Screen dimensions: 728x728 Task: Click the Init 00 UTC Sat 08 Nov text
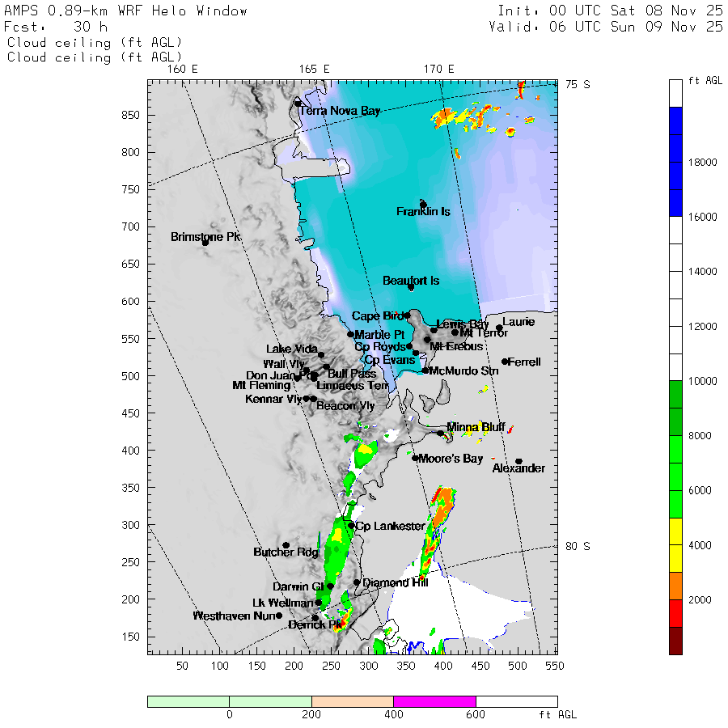(610, 11)
